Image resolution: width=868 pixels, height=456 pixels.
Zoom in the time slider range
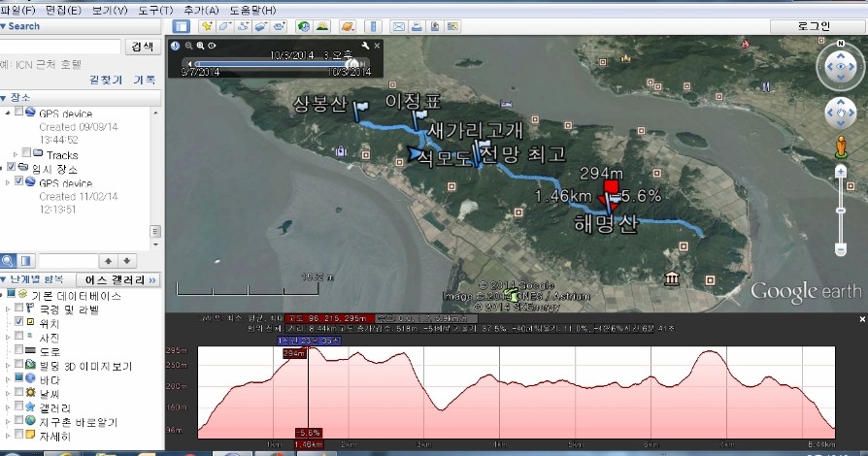coord(200,46)
